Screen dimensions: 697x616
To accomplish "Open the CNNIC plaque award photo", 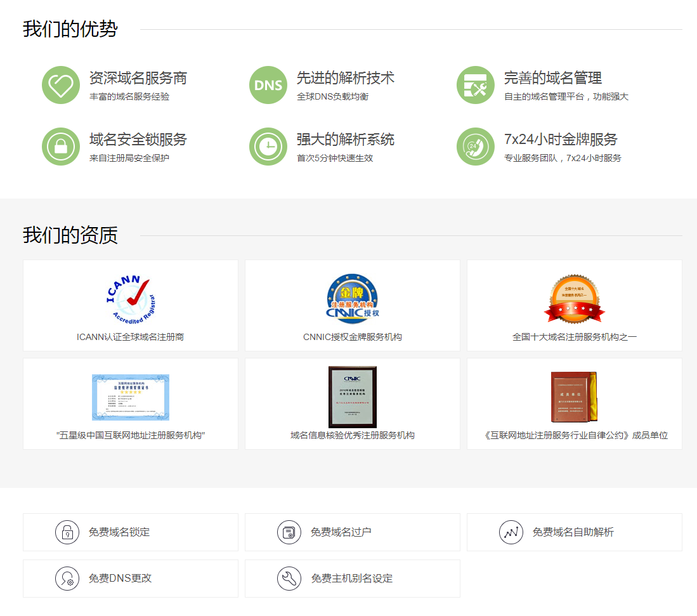I will pos(353,397).
